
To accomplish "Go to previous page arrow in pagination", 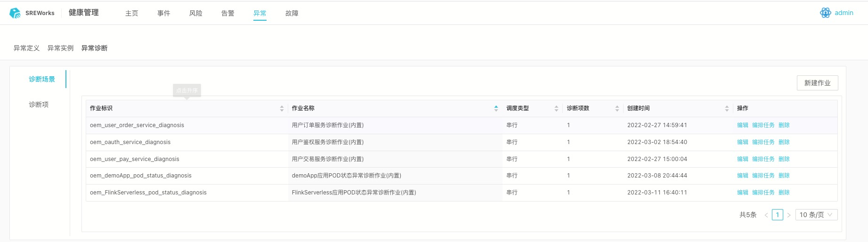I will (x=766, y=215).
